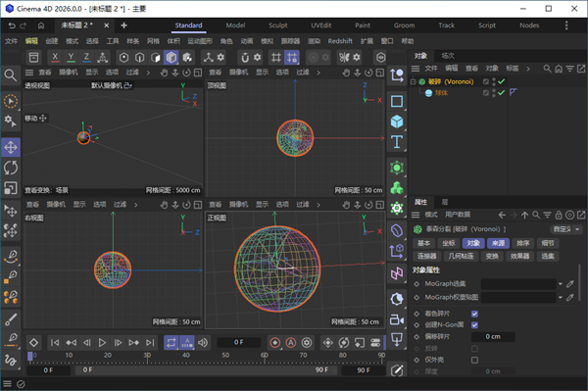
Task: Enable the 仅外壳 checkbox
Action: coord(474,360)
